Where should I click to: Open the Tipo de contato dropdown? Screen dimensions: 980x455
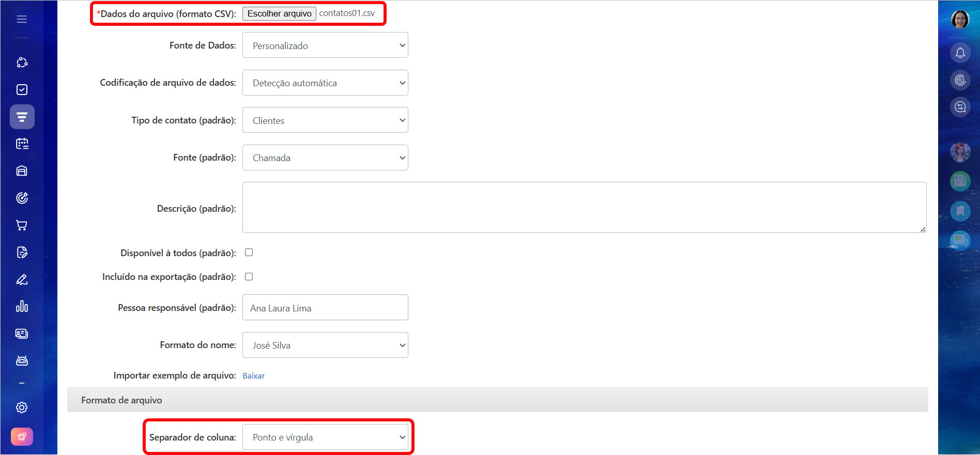[x=325, y=120]
